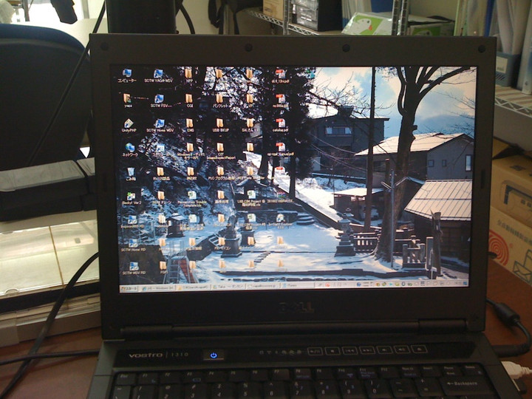Launch the Bedryf Ver 2 shortcut
Image resolution: width=532 pixels, height=399 pixels.
pyautogui.click(x=132, y=198)
